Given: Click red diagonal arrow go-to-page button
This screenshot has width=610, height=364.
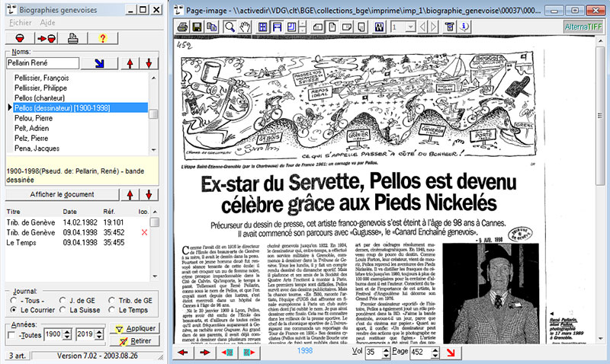Looking at the screenshot, I should (451, 353).
